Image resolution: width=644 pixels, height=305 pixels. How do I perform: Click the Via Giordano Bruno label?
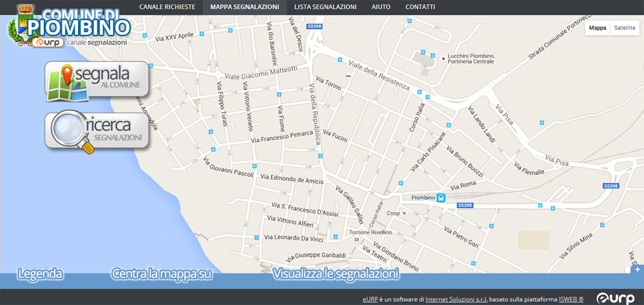[x=395, y=257]
